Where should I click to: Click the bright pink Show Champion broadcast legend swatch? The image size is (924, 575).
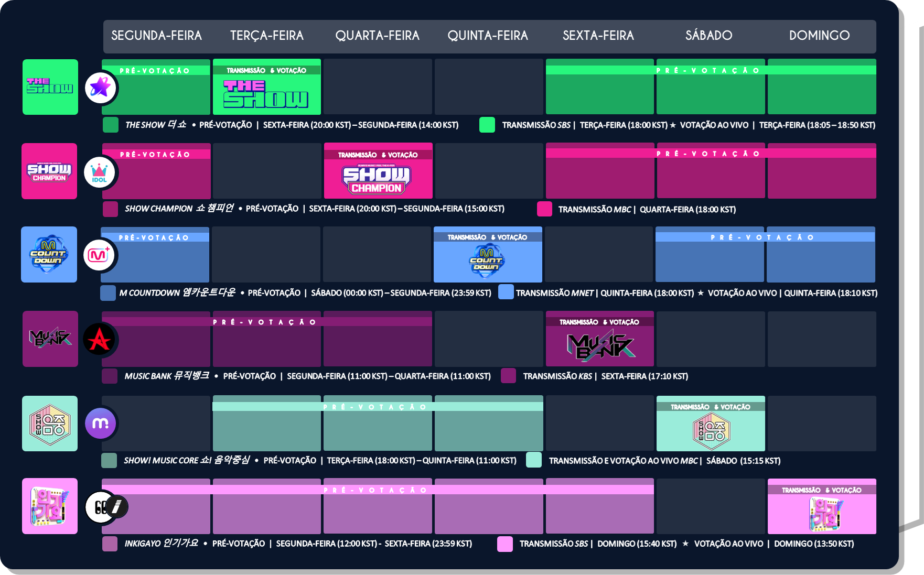click(544, 209)
